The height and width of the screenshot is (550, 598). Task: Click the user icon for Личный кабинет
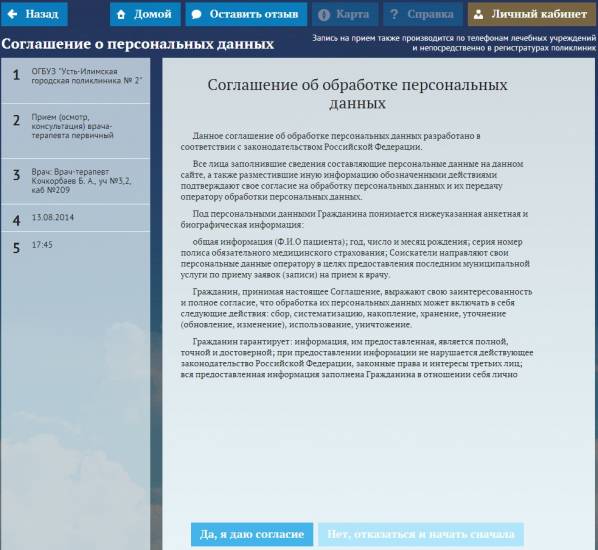pos(478,14)
